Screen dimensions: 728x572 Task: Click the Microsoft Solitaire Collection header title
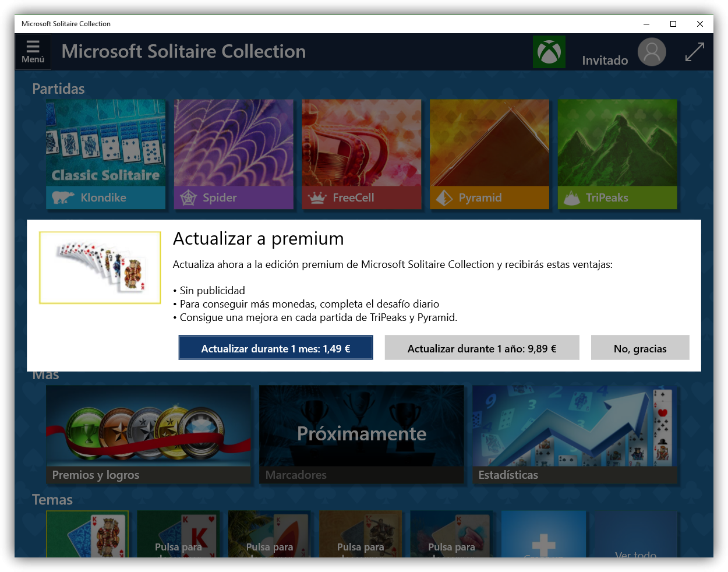[x=183, y=51]
